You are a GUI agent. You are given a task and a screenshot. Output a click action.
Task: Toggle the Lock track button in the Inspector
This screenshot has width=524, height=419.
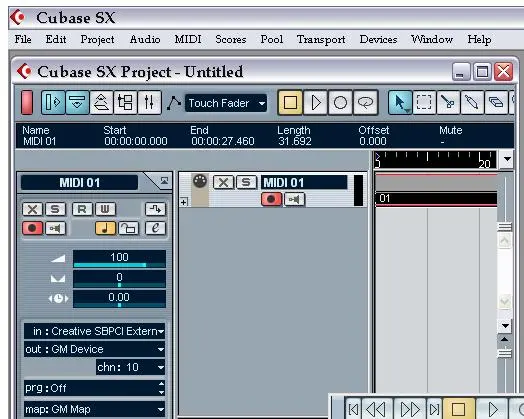click(x=128, y=228)
